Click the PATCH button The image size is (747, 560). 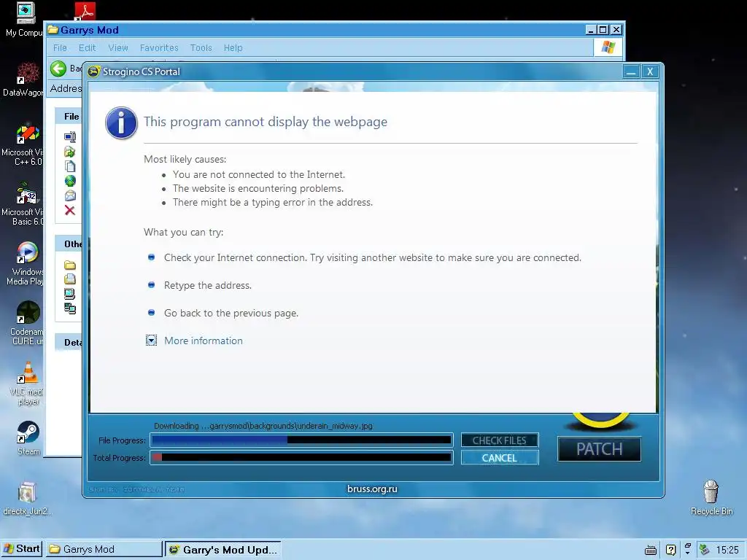pos(600,449)
